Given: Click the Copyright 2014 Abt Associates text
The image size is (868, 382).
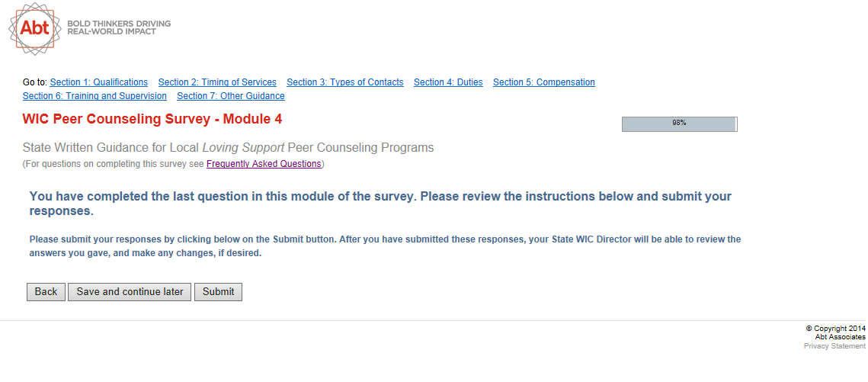Looking at the screenshot, I should [x=835, y=332].
